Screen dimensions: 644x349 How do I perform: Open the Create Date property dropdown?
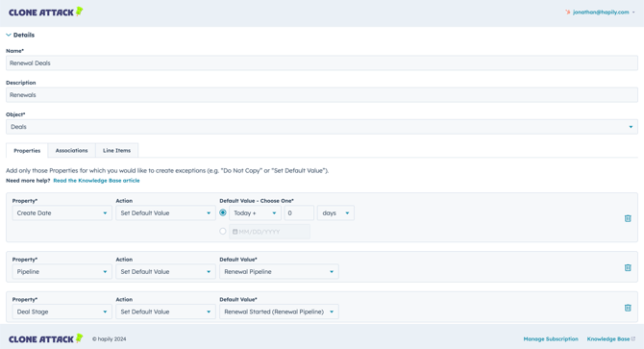pos(62,213)
